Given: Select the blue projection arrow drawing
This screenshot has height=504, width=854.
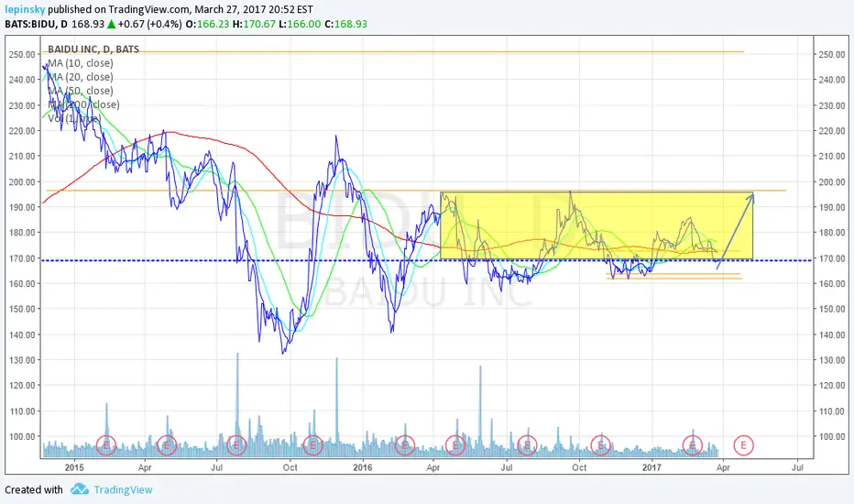Looking at the screenshot, I should pos(735,231).
